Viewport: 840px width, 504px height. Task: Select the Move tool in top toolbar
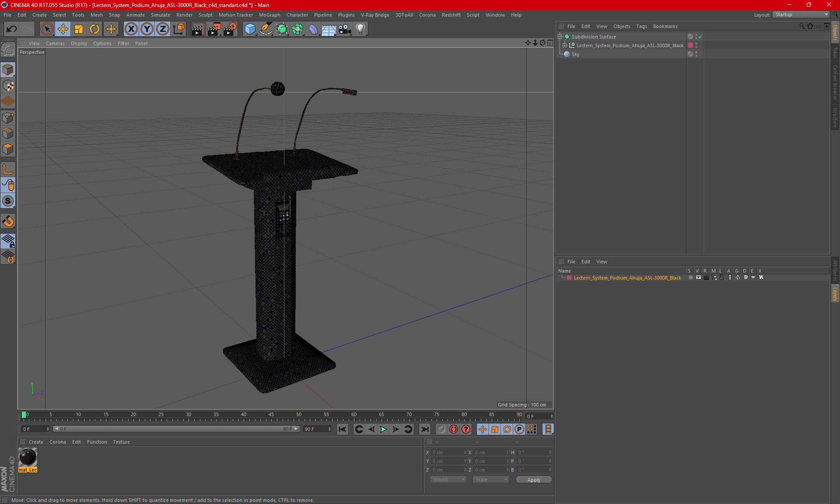pyautogui.click(x=63, y=29)
